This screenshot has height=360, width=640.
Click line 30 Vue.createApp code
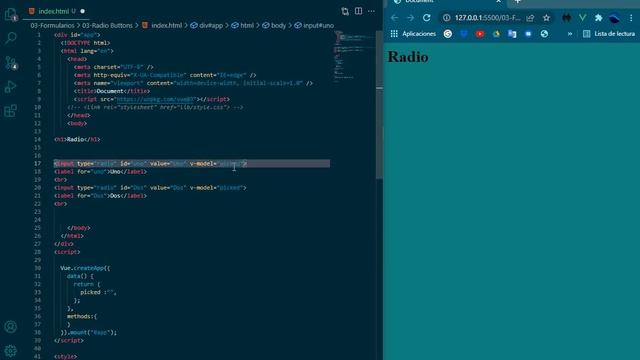coord(85,268)
